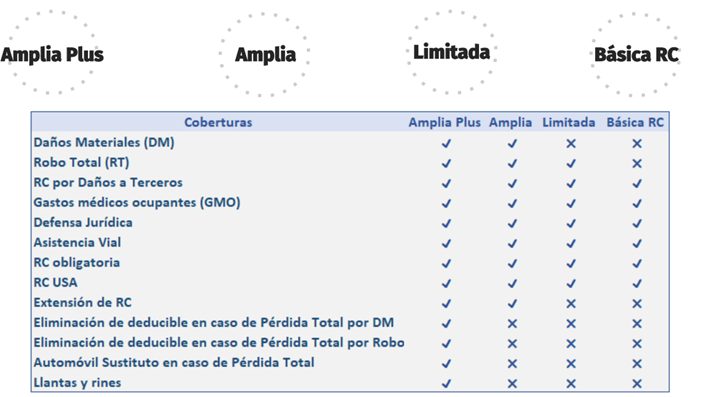
Task: Choose the Básica RC plan circle
Action: point(636,55)
